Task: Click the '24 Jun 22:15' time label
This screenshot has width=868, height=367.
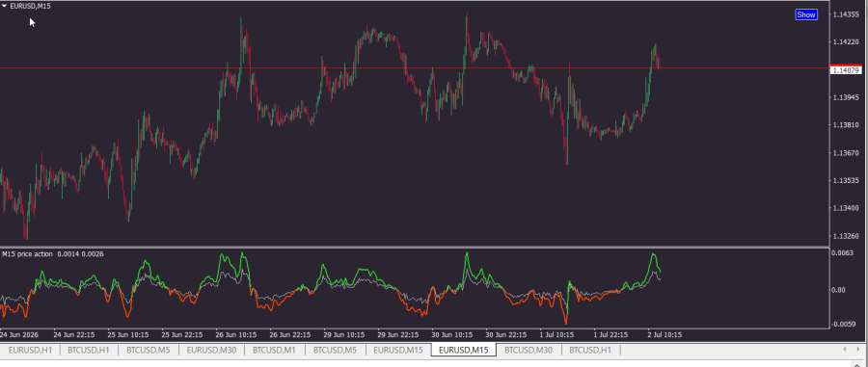Action: tap(74, 335)
